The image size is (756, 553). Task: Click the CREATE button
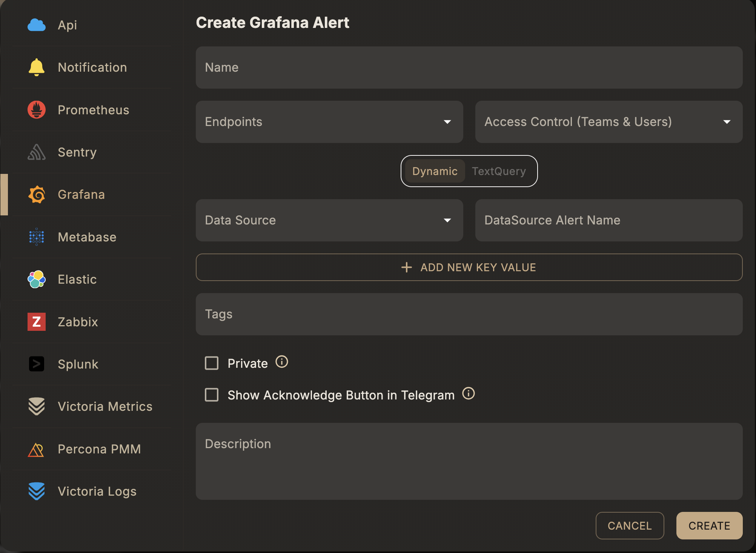pos(709,525)
